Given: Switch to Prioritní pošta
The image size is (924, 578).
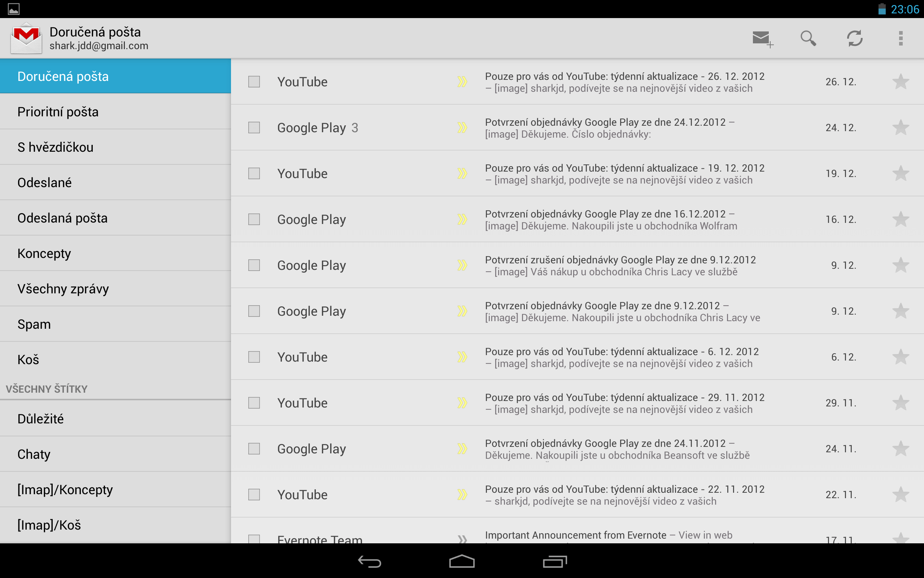Looking at the screenshot, I should pyautogui.click(x=115, y=112).
